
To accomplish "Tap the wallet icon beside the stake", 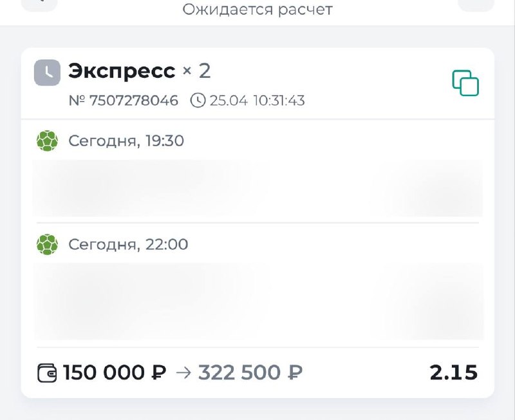I will click(x=48, y=373).
